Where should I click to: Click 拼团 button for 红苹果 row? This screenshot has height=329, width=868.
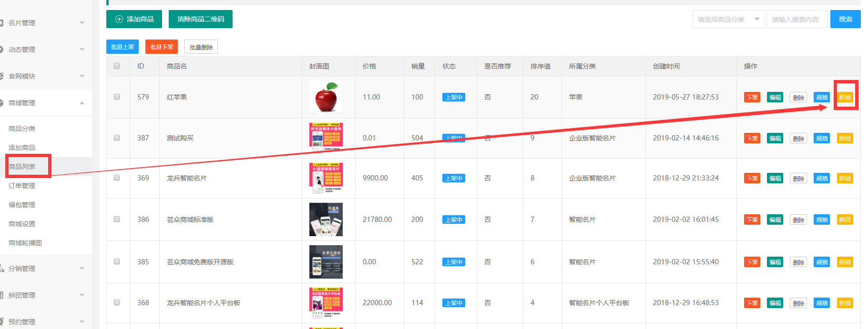pos(845,98)
